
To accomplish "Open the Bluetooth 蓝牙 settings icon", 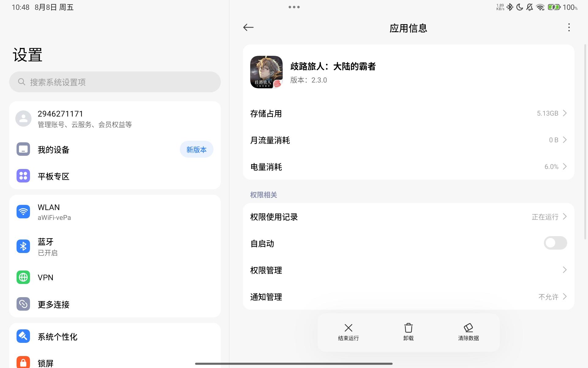I will [23, 246].
